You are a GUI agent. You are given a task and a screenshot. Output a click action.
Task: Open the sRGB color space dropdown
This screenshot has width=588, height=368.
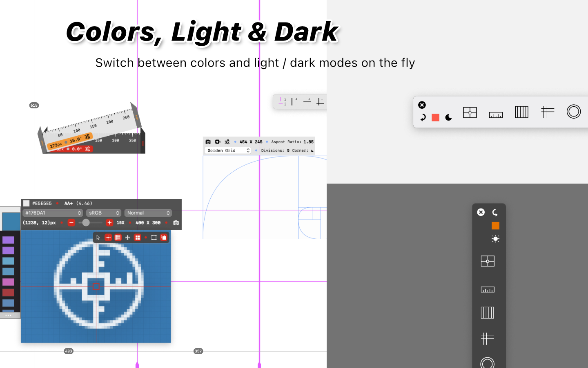(104, 213)
